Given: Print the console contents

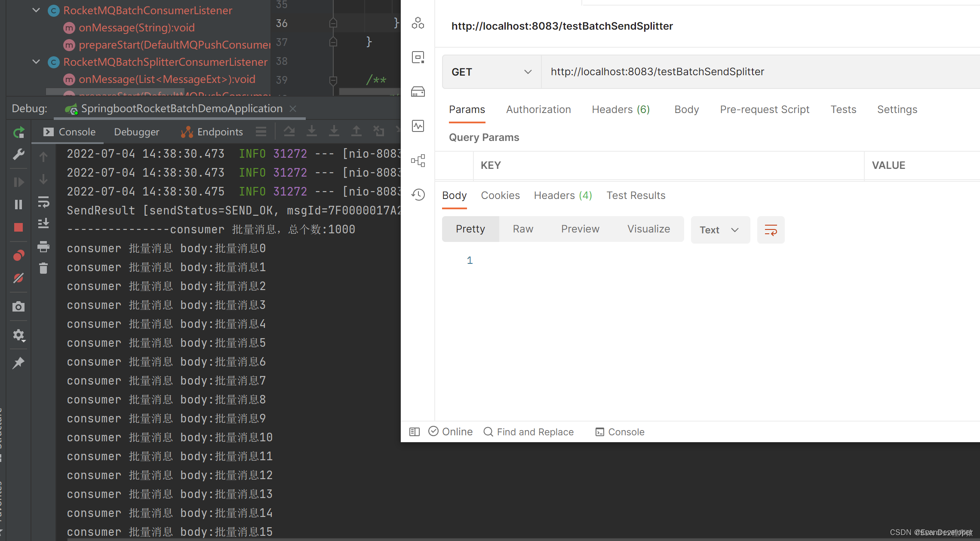Looking at the screenshot, I should [43, 246].
